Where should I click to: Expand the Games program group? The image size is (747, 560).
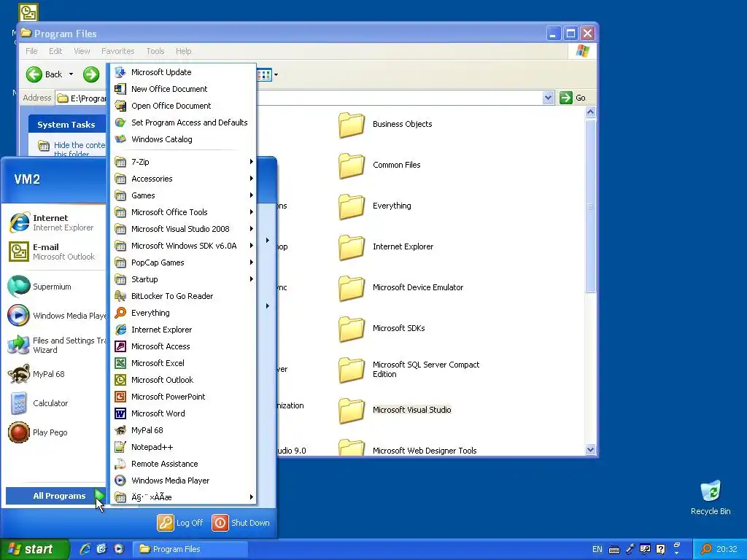[x=183, y=195]
